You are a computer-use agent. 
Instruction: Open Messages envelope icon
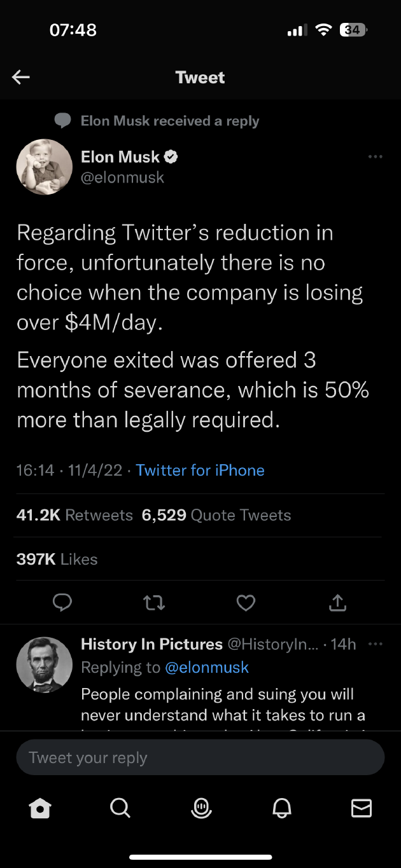[x=361, y=808]
